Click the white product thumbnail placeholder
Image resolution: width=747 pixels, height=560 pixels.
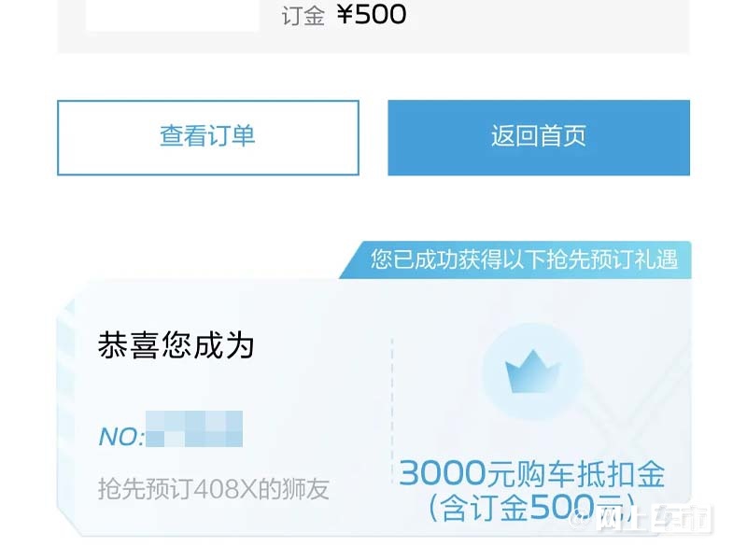click(x=173, y=16)
